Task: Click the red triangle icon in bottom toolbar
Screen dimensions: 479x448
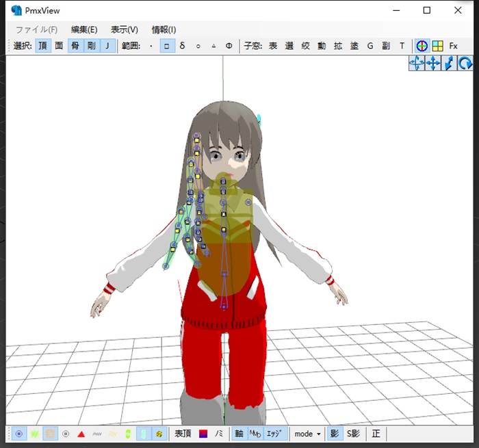Action: (81, 434)
